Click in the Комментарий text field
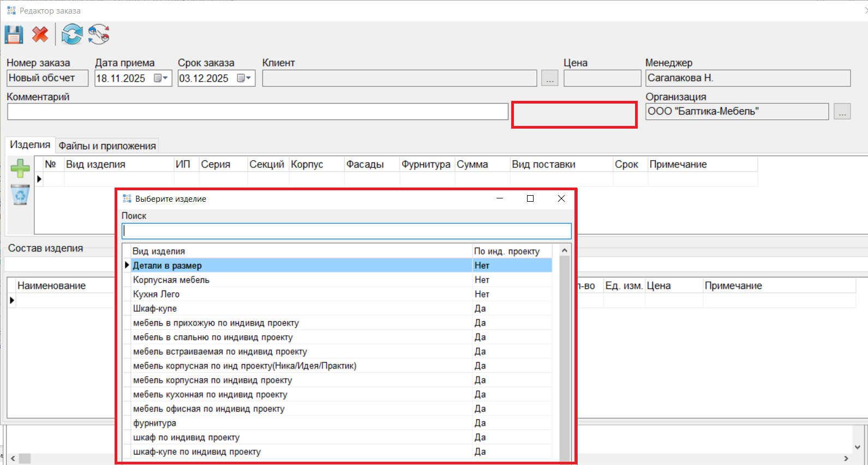Viewport: 868px width, 465px height. [x=258, y=112]
